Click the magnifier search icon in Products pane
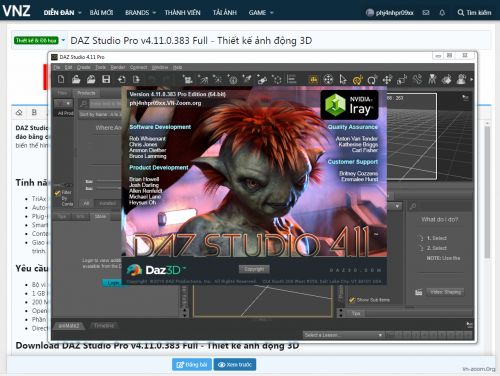Screen dimensions: 500x376 click(84, 104)
